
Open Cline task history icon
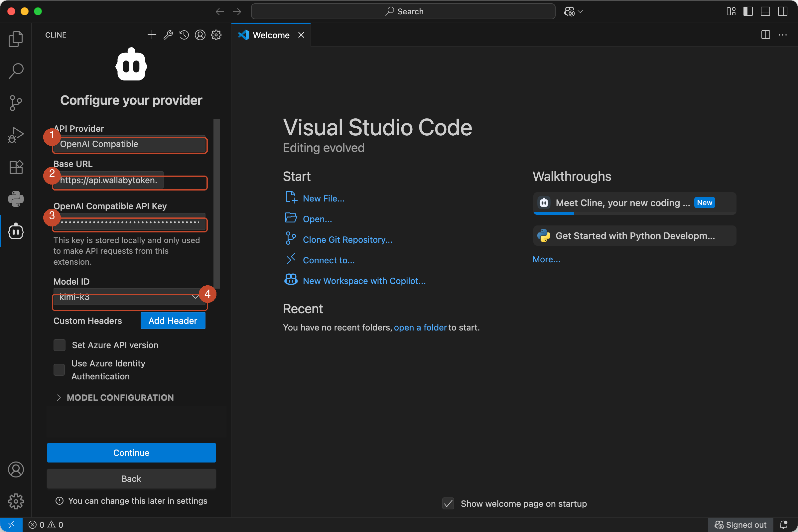[x=184, y=35]
